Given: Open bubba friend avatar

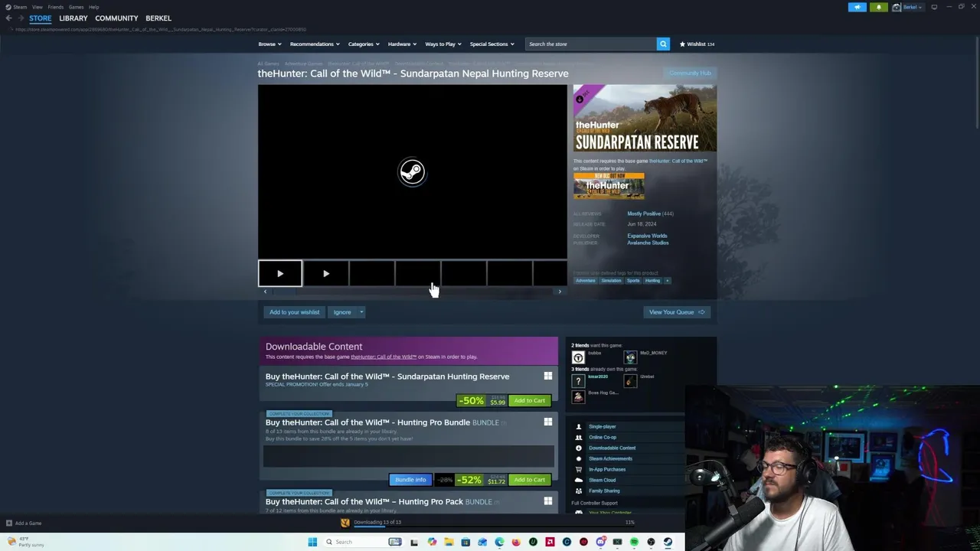Looking at the screenshot, I should [x=578, y=357].
